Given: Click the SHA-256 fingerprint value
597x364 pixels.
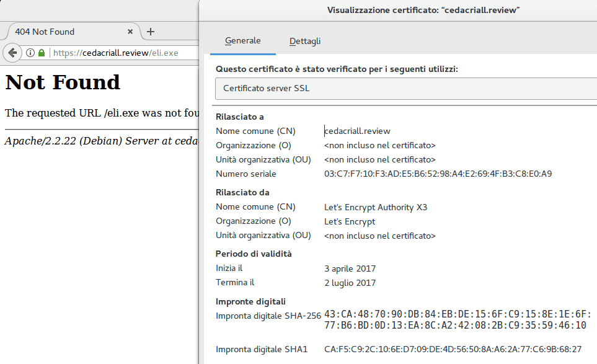Looking at the screenshot, I should (457, 320).
